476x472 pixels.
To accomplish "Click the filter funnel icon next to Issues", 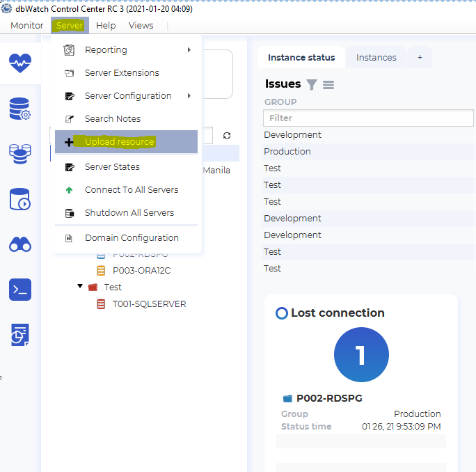I will point(312,84).
